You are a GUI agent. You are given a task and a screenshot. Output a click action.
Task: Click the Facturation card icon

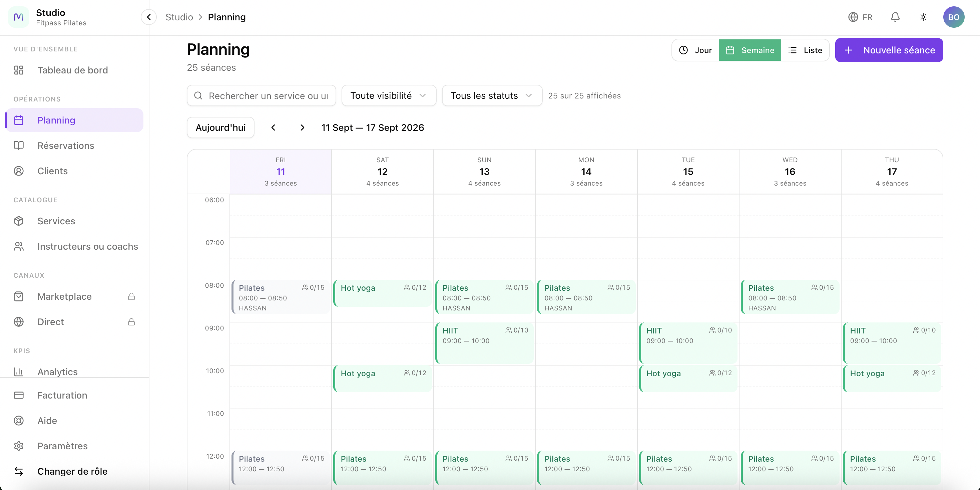click(x=19, y=395)
